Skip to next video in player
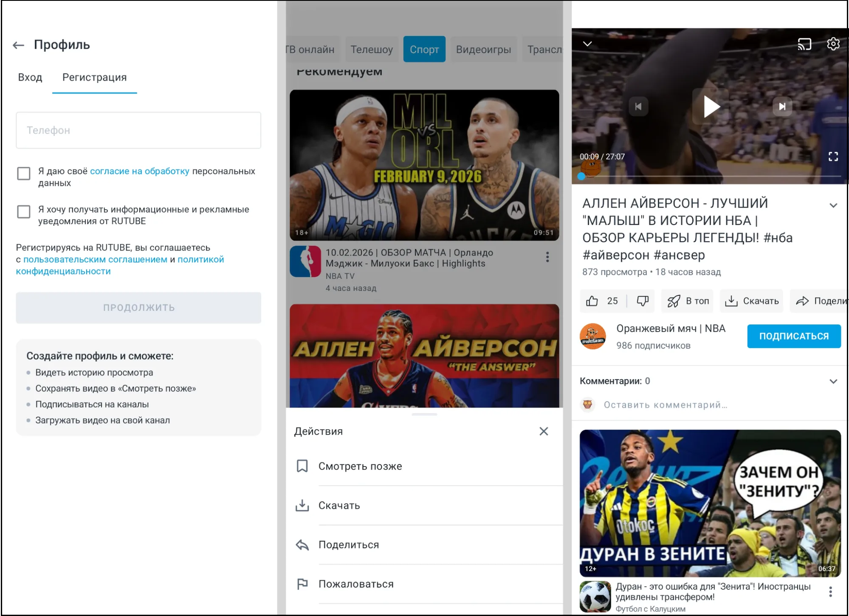The height and width of the screenshot is (616, 849). click(782, 107)
